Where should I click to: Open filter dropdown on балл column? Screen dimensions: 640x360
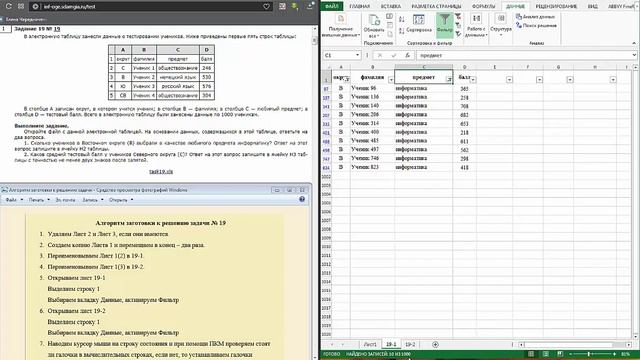click(473, 80)
